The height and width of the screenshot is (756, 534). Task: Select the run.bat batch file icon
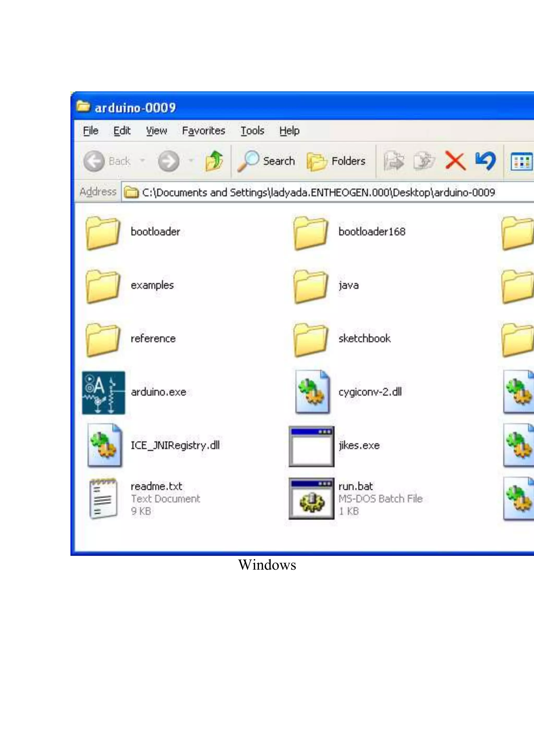coord(311,499)
